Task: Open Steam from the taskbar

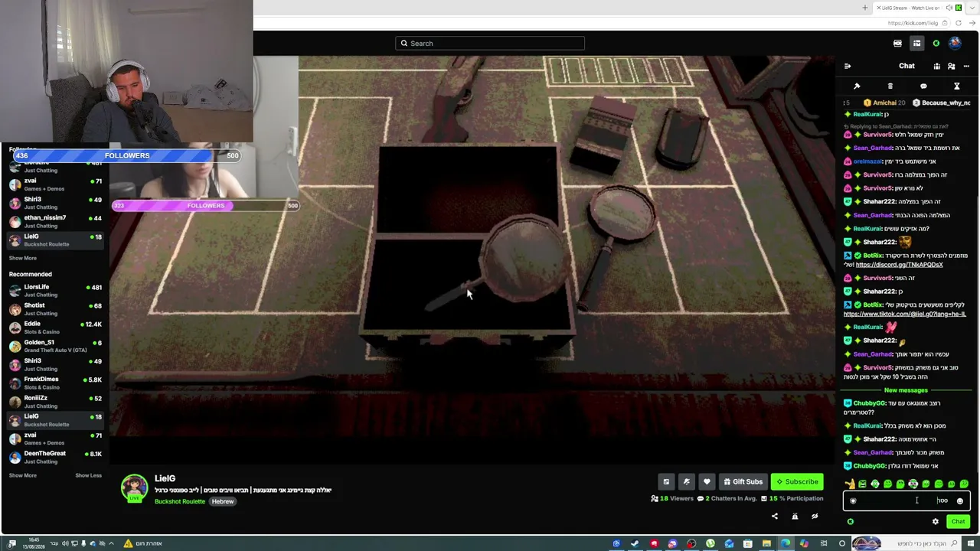Action: tap(635, 543)
